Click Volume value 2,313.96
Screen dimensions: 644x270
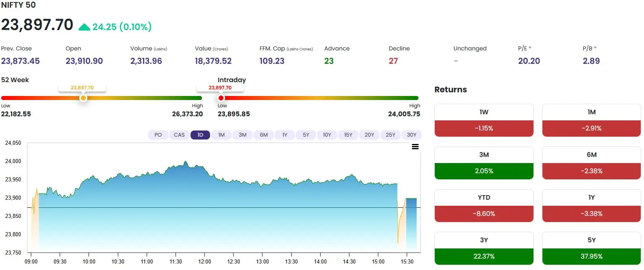[146, 61]
